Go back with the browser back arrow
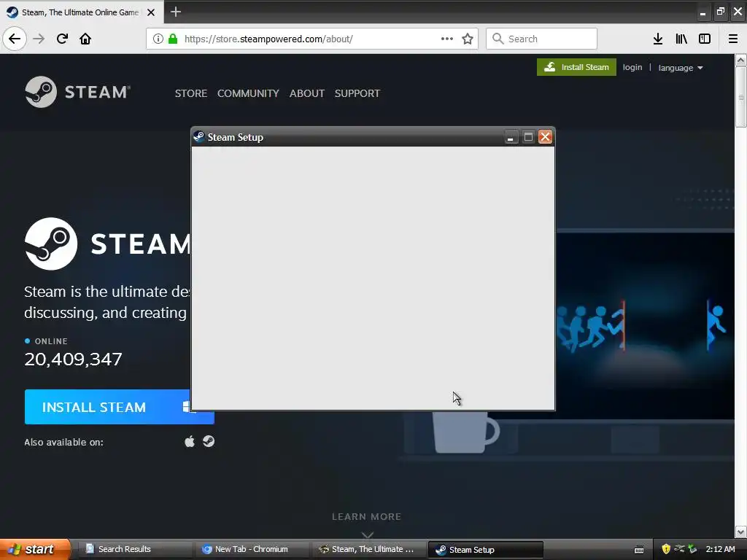 [x=15, y=39]
